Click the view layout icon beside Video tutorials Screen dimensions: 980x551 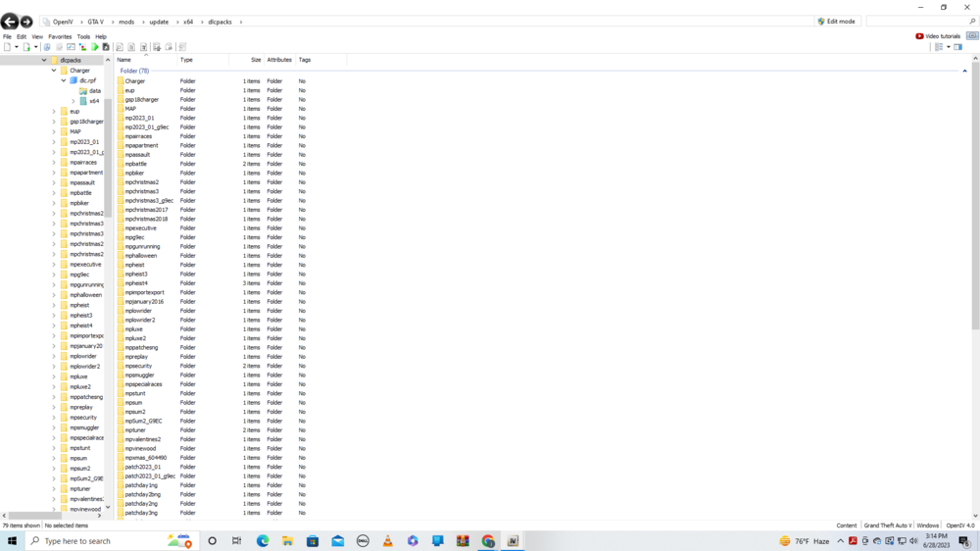[972, 35]
